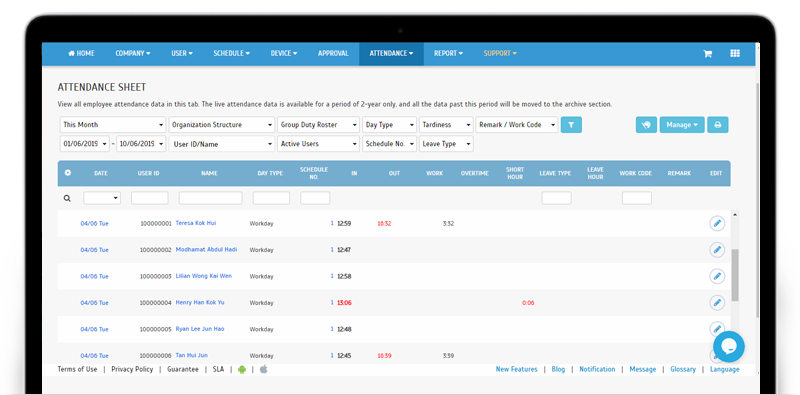Open Henry Han Kok Yu's name link
Image resolution: width=800 pixels, height=395 pixels.
coord(200,302)
